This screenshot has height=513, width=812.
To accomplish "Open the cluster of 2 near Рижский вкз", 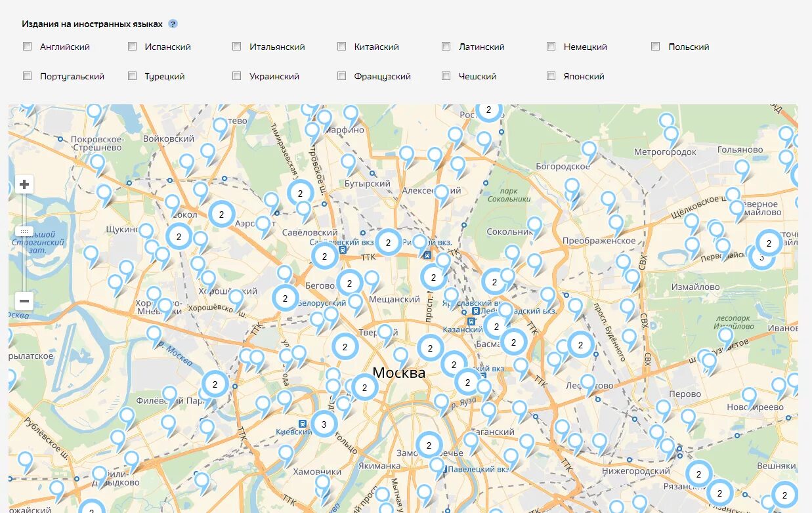I will (388, 242).
